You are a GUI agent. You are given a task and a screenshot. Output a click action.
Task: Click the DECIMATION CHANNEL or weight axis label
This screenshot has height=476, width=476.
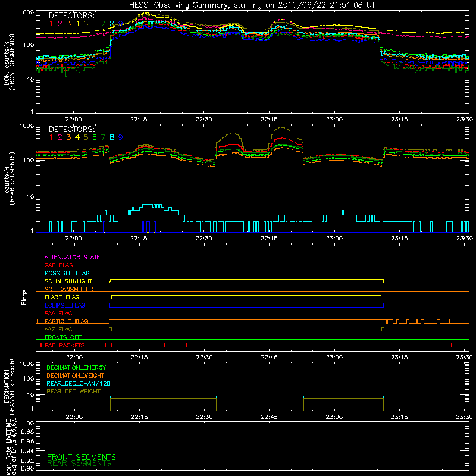coord(9,387)
